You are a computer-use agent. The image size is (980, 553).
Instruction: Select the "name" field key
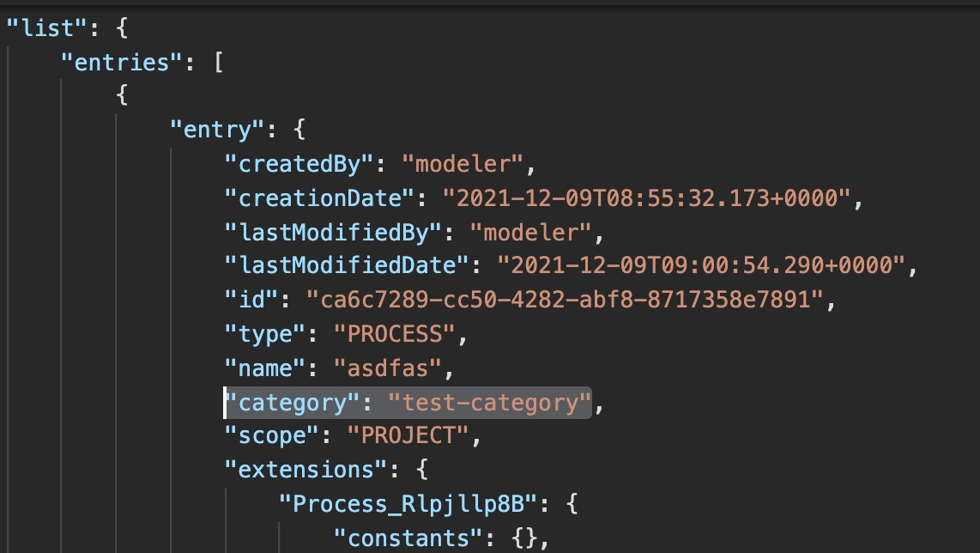[266, 368]
